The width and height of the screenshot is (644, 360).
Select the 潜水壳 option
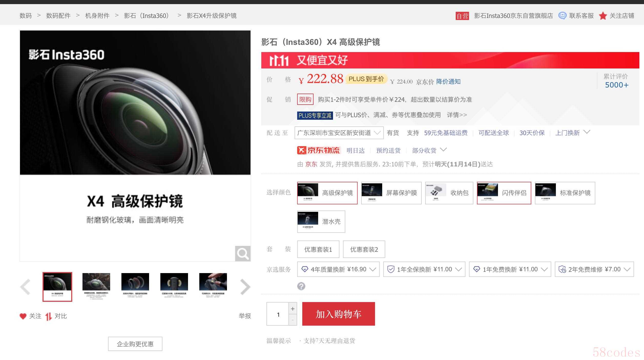pyautogui.click(x=321, y=222)
